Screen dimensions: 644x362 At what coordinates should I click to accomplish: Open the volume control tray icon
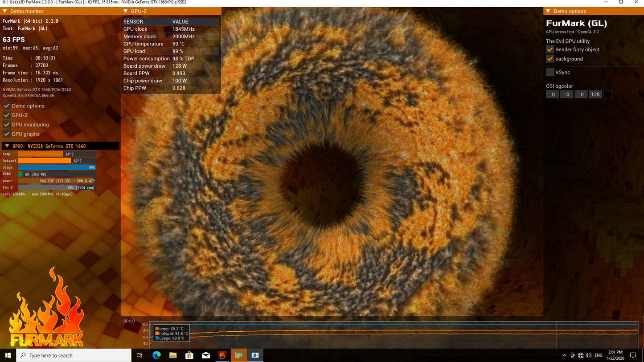pos(589,355)
